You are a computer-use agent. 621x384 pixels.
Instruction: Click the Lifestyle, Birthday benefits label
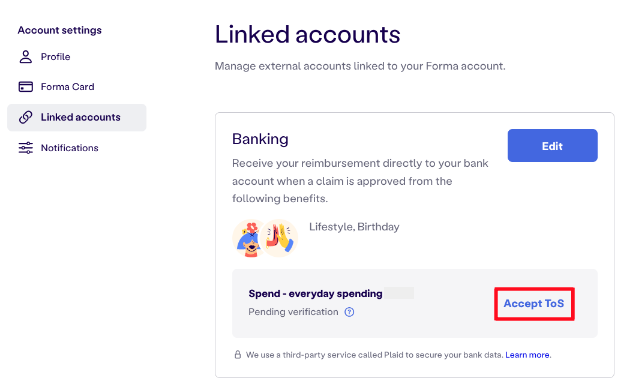[x=354, y=227]
